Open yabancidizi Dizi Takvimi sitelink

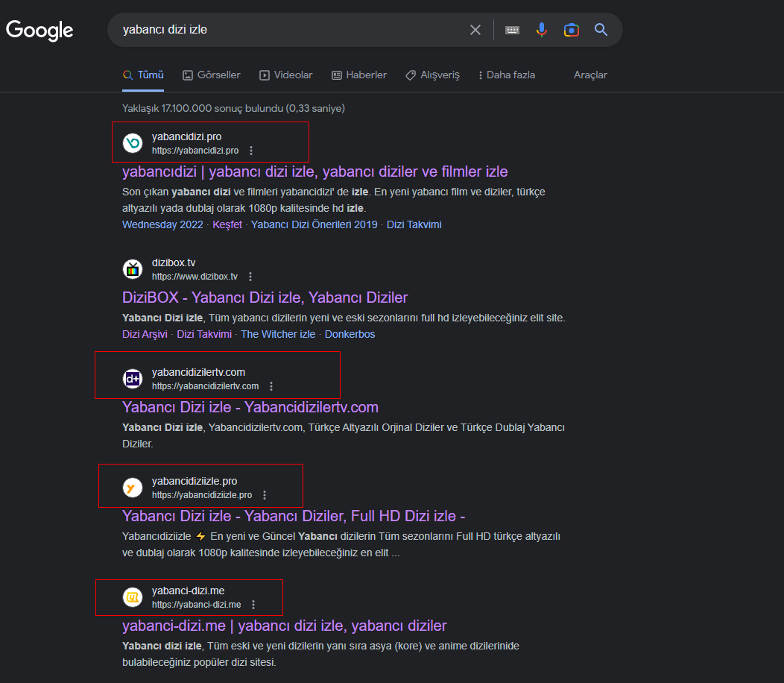pyautogui.click(x=414, y=224)
